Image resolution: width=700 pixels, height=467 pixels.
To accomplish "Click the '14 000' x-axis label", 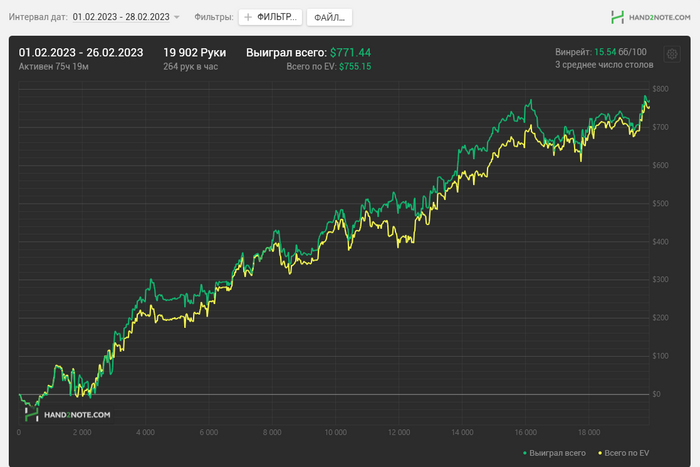I will [462, 432].
